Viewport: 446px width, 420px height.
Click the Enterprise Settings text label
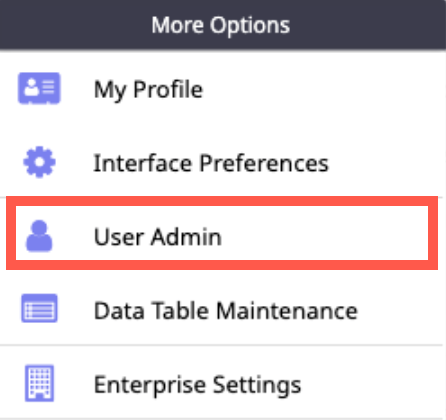coord(197,385)
